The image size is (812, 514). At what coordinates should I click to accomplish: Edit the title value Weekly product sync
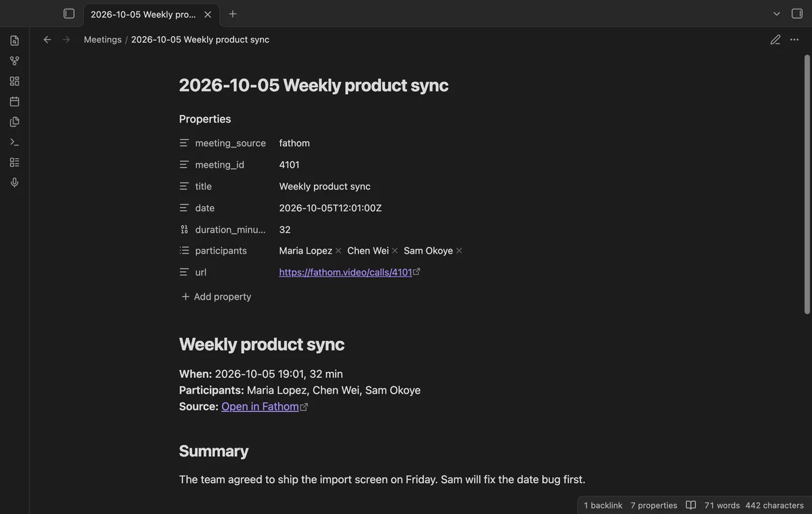325,186
